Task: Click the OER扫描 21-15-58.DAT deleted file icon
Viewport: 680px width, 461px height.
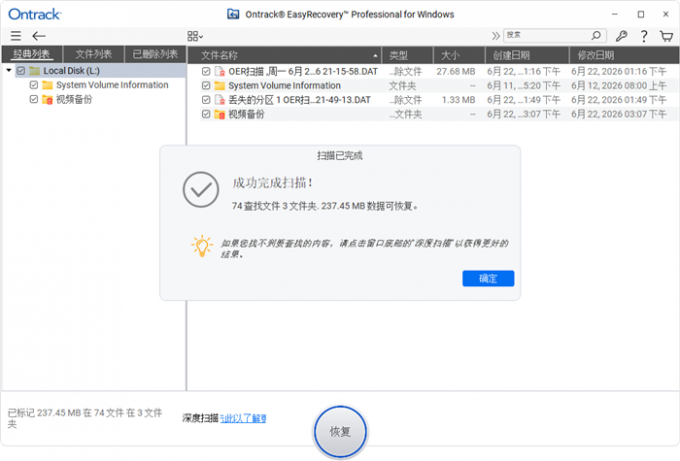Action: coord(220,71)
